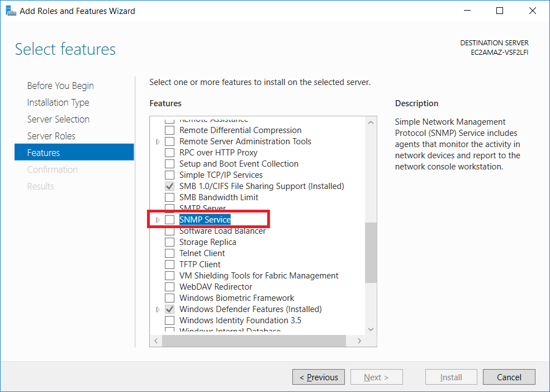Expand the SNMP Service tree node
This screenshot has height=392, width=550.
coord(158,220)
